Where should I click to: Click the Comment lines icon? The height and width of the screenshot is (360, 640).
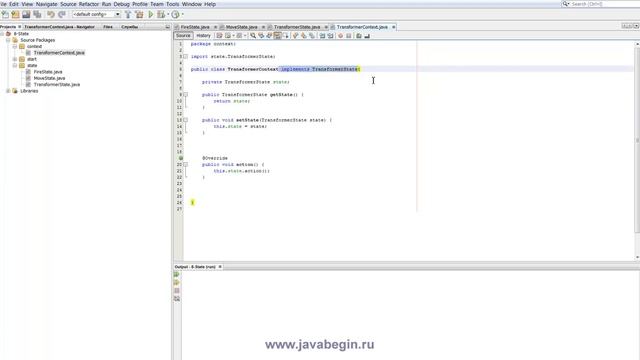[x=359, y=36]
